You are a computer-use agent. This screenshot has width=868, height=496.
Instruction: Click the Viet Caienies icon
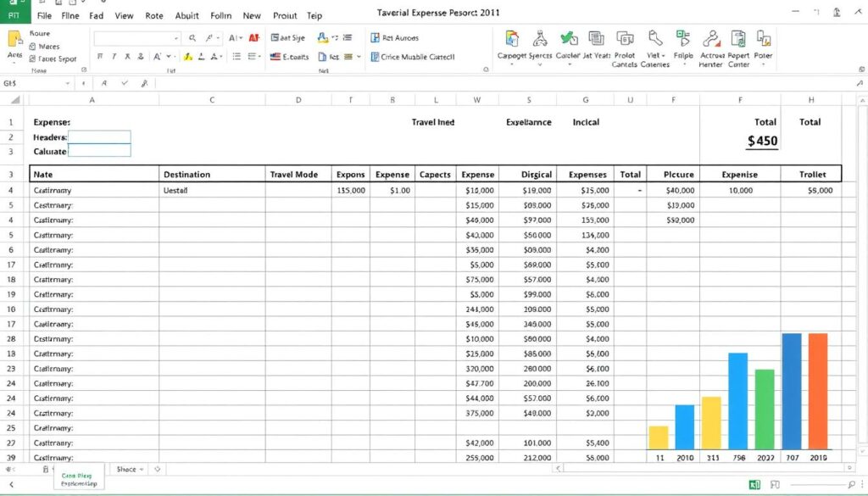coord(655,39)
